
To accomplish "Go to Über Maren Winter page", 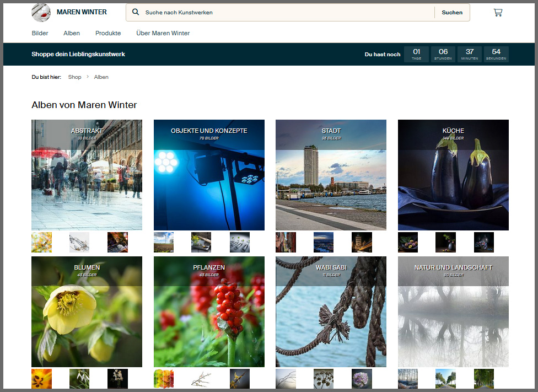I will pos(163,33).
